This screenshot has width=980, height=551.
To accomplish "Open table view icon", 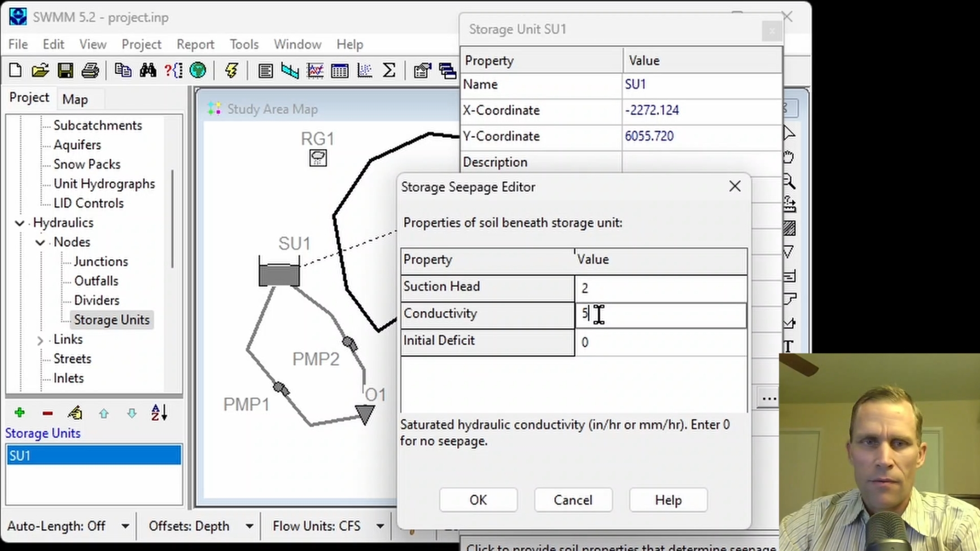I will tap(340, 71).
